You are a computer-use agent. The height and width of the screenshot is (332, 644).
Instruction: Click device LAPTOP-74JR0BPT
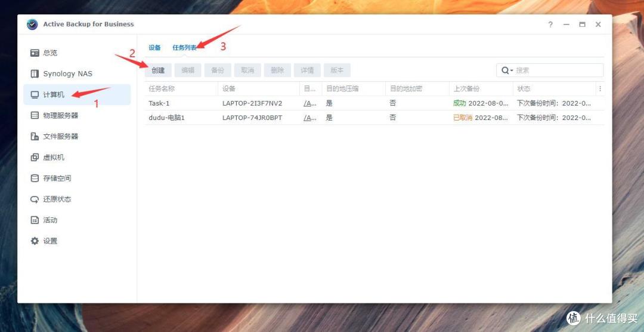pyautogui.click(x=252, y=118)
